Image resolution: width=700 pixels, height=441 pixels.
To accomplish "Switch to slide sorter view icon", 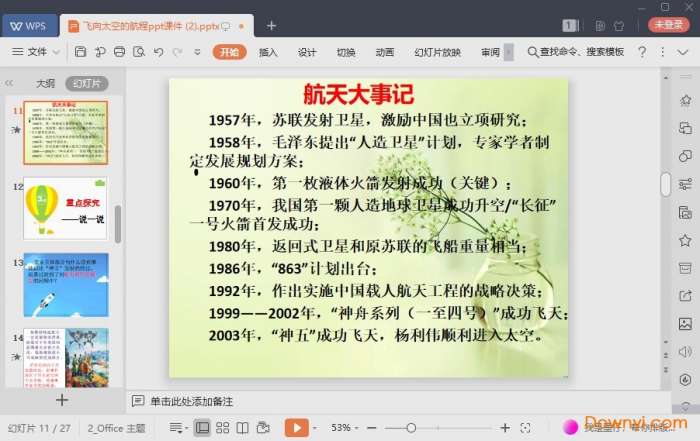I will click(222, 428).
